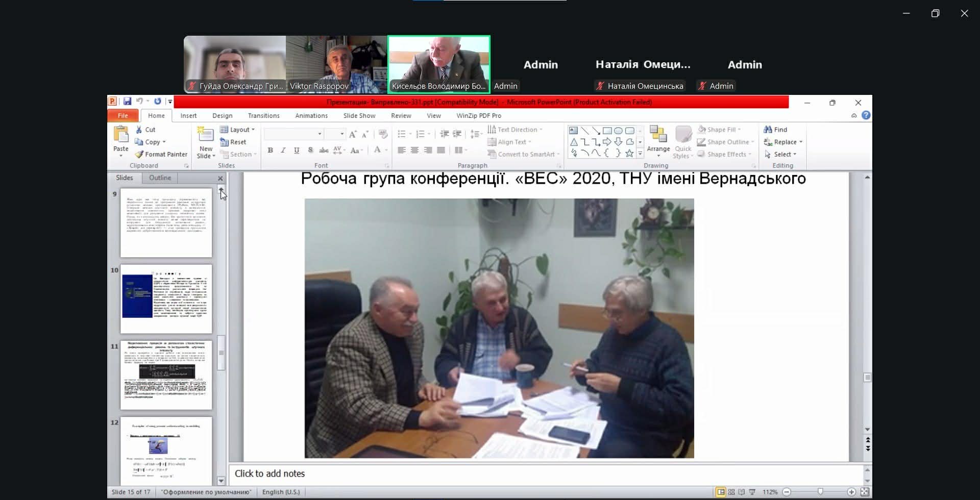Click the New Slide icon
Screen dimensions: 980x500
click(x=206, y=135)
